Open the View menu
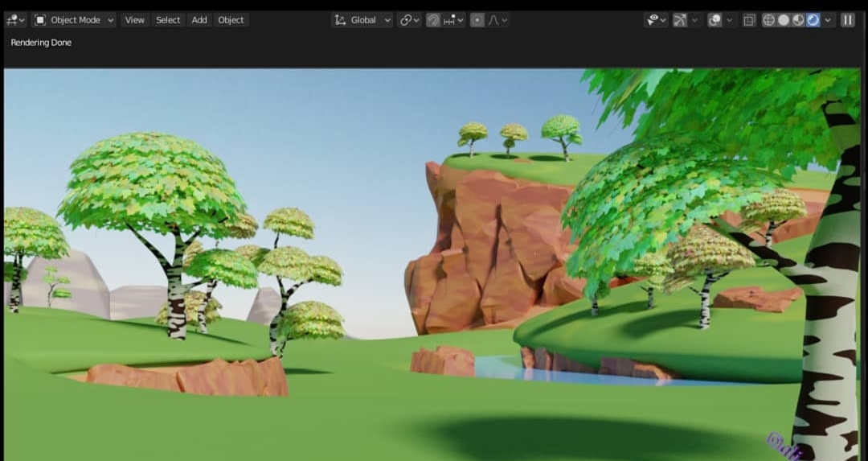 134,20
